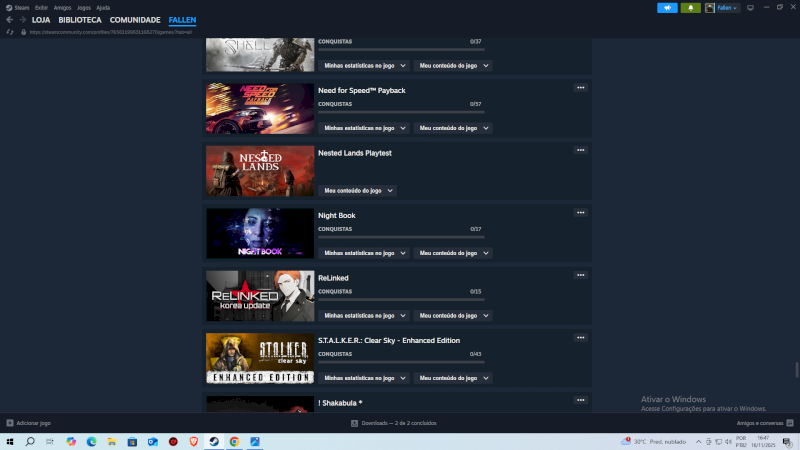This screenshot has height=450, width=800.
Task: Open options menu for Night Book
Action: click(581, 213)
